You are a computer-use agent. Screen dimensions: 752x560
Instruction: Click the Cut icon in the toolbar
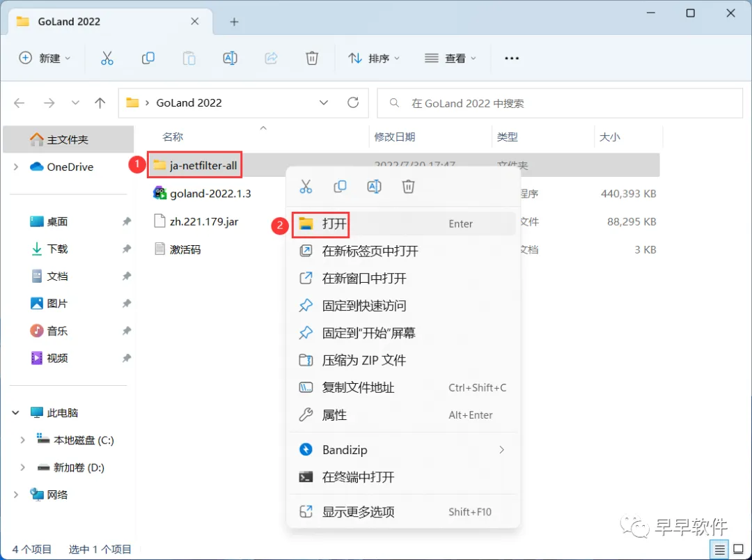[x=107, y=58]
